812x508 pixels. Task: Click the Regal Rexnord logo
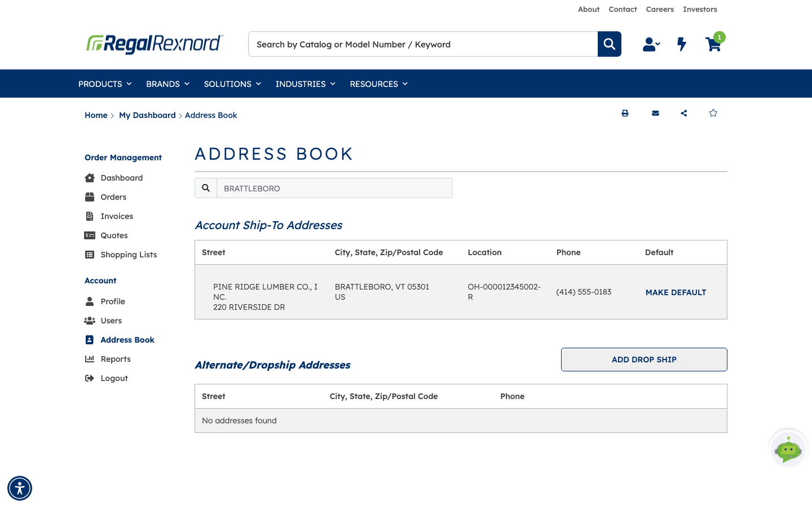(155, 44)
